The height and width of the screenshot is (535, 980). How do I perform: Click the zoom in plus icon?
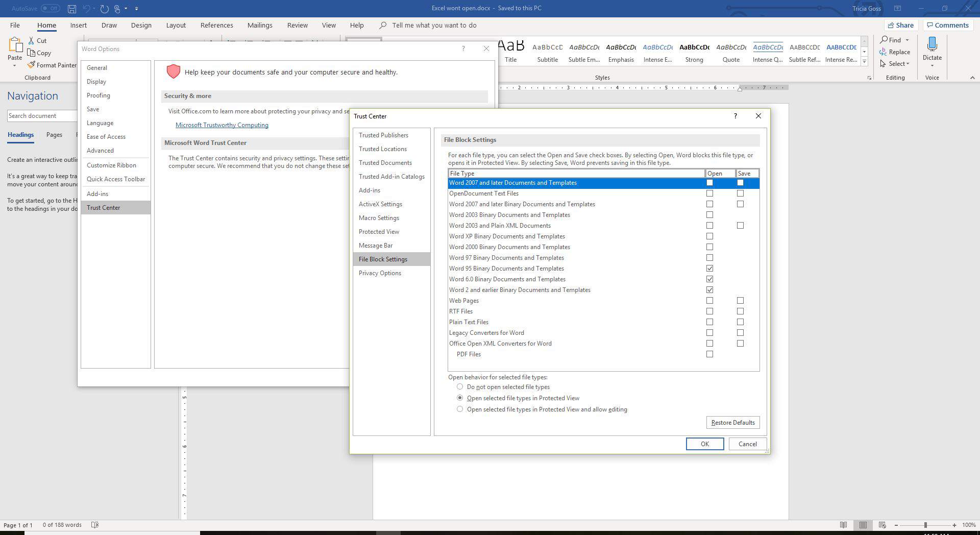(954, 525)
